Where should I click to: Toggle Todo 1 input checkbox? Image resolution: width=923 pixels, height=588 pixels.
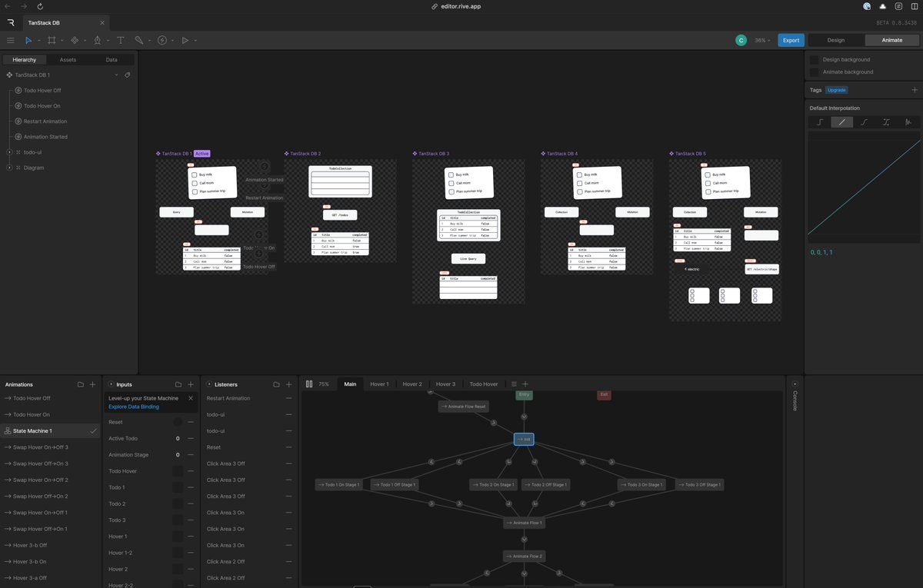178,487
